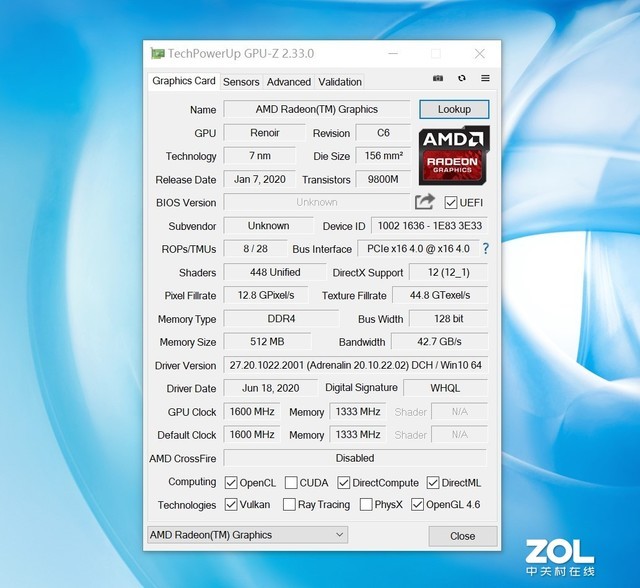The width and height of the screenshot is (640, 588).
Task: Toggle the PhysX checkbox
Action: tap(366, 504)
